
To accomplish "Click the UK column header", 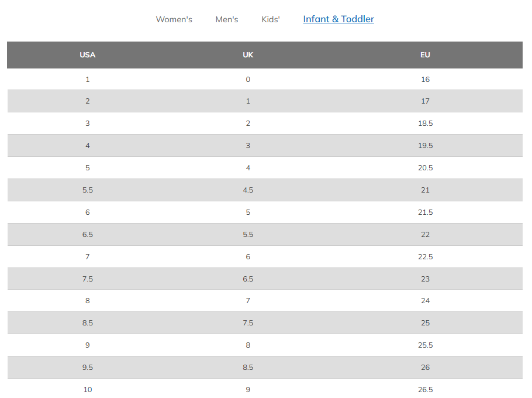I will click(248, 55).
